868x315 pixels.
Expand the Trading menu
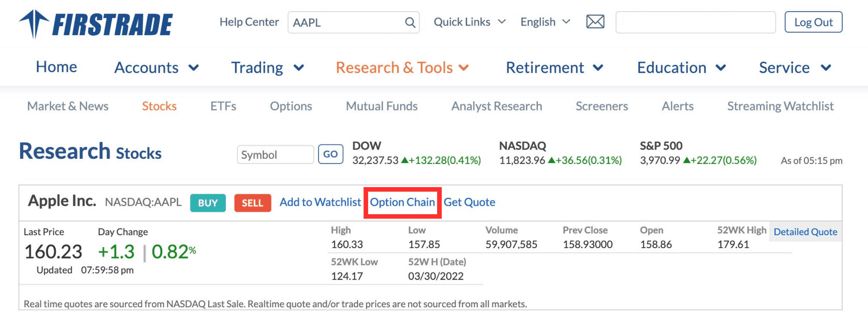[267, 67]
